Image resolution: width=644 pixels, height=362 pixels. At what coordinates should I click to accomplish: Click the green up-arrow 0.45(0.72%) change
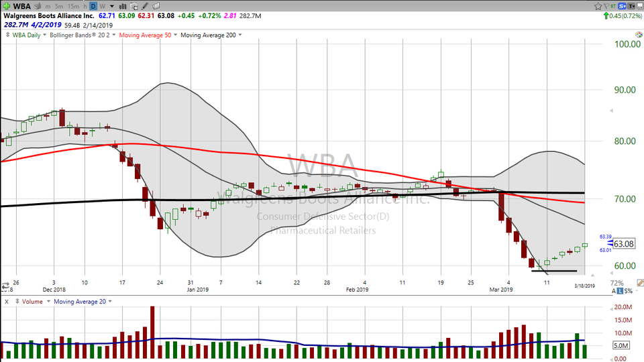coord(623,15)
